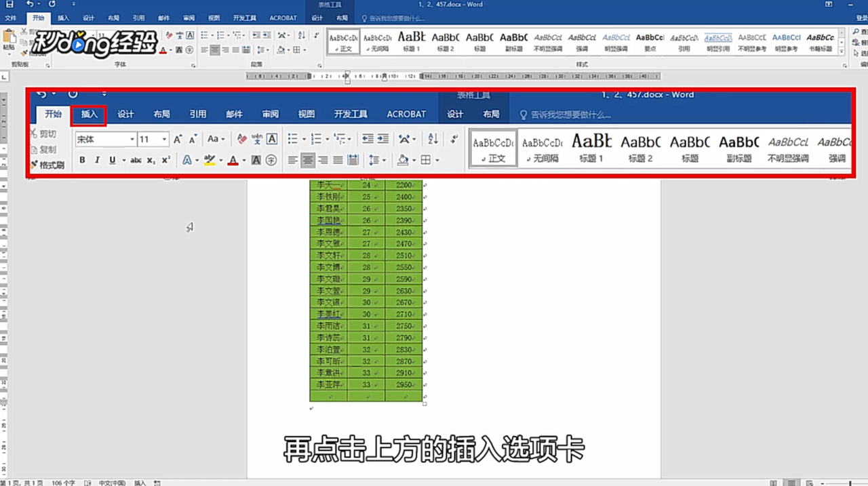868x486 pixels.
Task: Click Format Painter (格式刷) in the enlarged ribbon
Action: click(47, 165)
